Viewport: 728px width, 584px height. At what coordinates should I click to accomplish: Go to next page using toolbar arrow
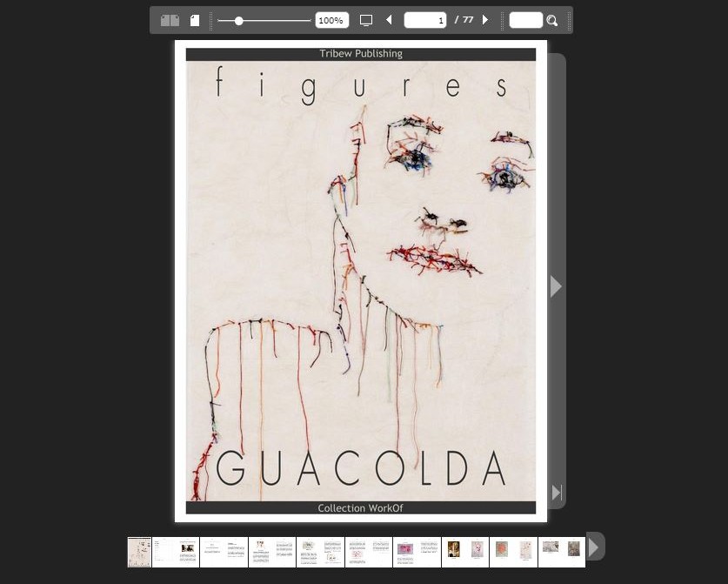(x=485, y=20)
